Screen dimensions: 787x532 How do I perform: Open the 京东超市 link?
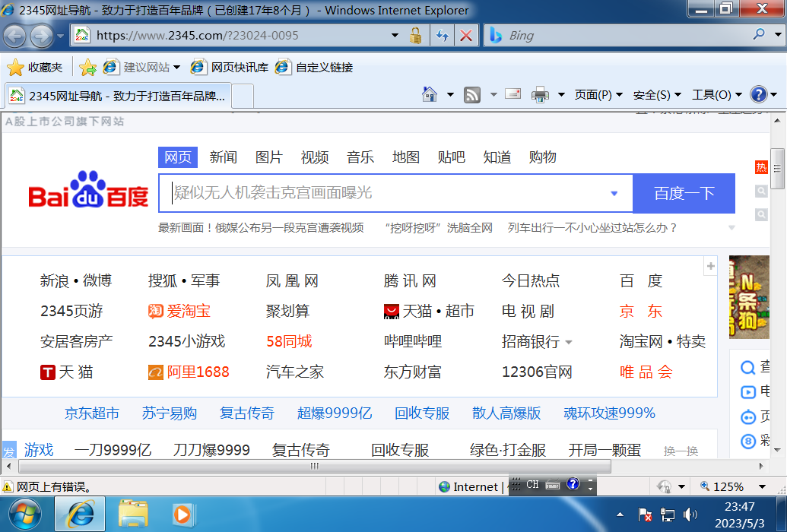92,413
